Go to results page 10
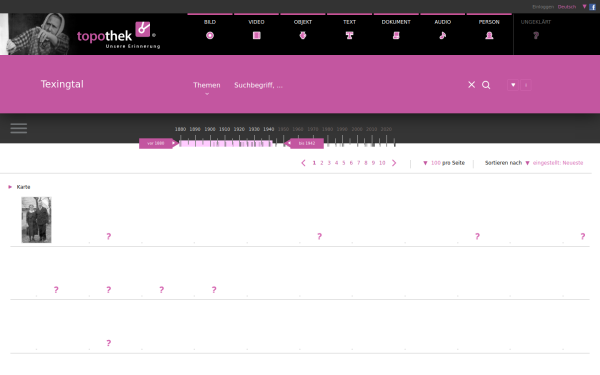600x375 pixels. (x=382, y=163)
